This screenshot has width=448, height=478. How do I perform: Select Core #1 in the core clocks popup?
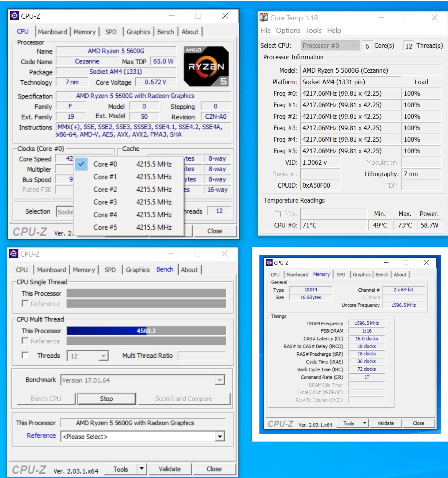pyautogui.click(x=129, y=177)
